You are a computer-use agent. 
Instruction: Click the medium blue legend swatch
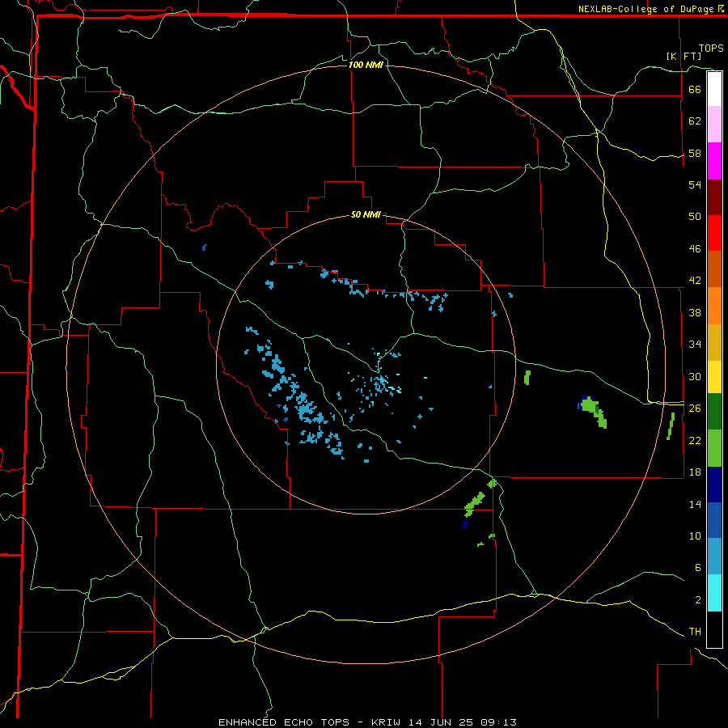pyautogui.click(x=714, y=520)
